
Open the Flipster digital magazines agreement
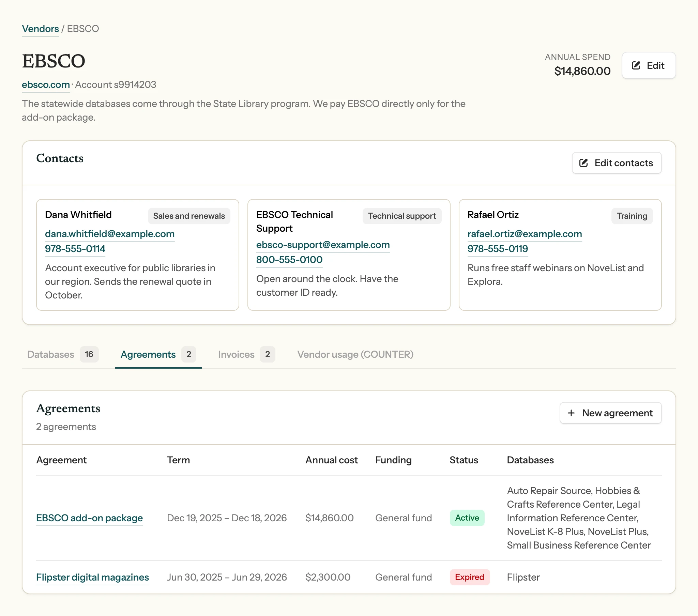pos(93,577)
